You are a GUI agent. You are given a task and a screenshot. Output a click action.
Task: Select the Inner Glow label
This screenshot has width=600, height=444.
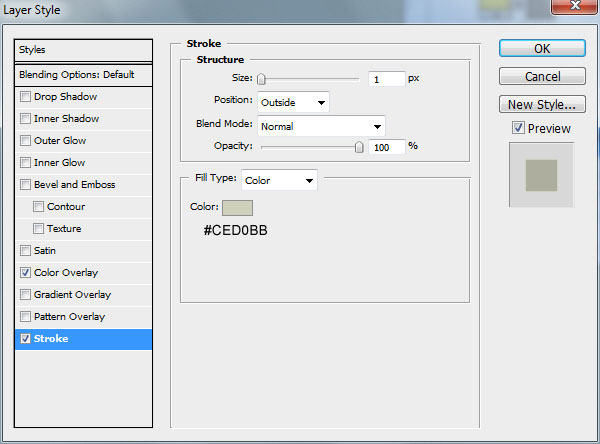(60, 163)
